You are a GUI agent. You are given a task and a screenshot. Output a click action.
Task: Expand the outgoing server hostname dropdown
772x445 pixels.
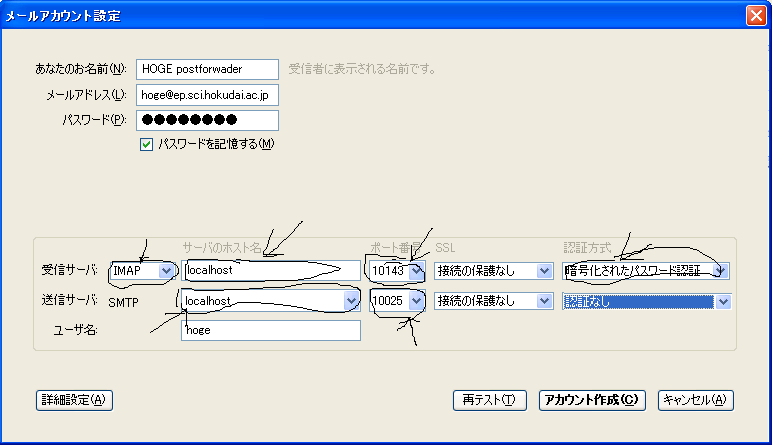(x=350, y=300)
